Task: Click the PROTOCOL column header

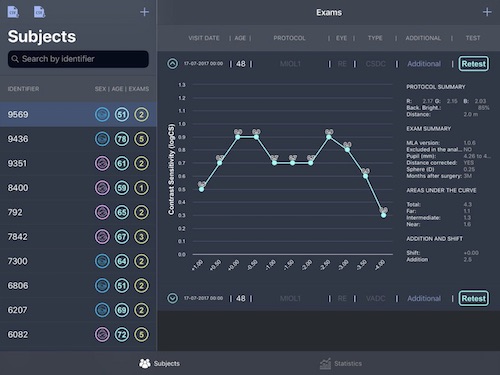Action: (289, 38)
